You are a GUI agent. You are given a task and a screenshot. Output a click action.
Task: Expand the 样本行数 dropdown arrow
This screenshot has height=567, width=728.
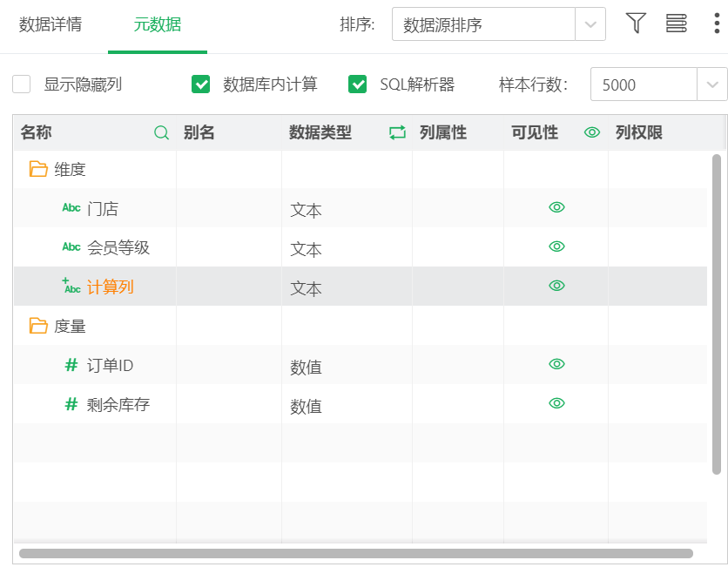[711, 84]
